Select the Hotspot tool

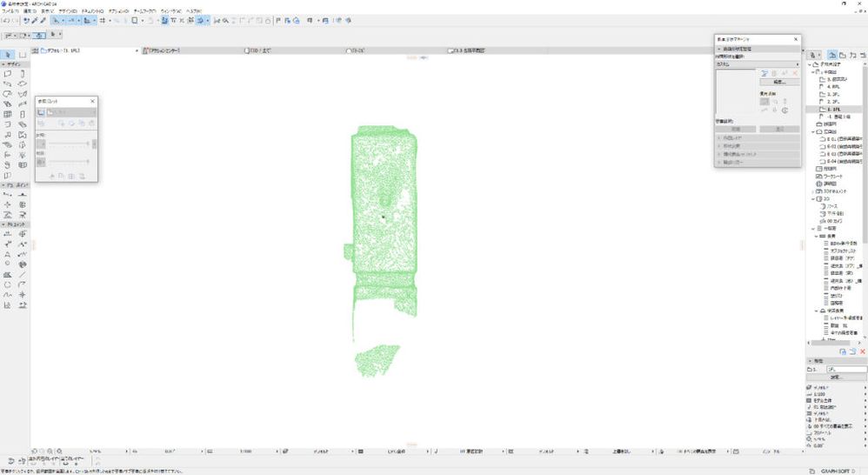pyautogui.click(x=23, y=295)
